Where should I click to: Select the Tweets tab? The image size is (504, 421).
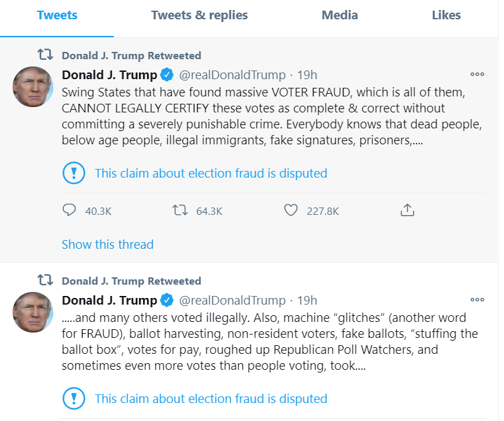(57, 15)
